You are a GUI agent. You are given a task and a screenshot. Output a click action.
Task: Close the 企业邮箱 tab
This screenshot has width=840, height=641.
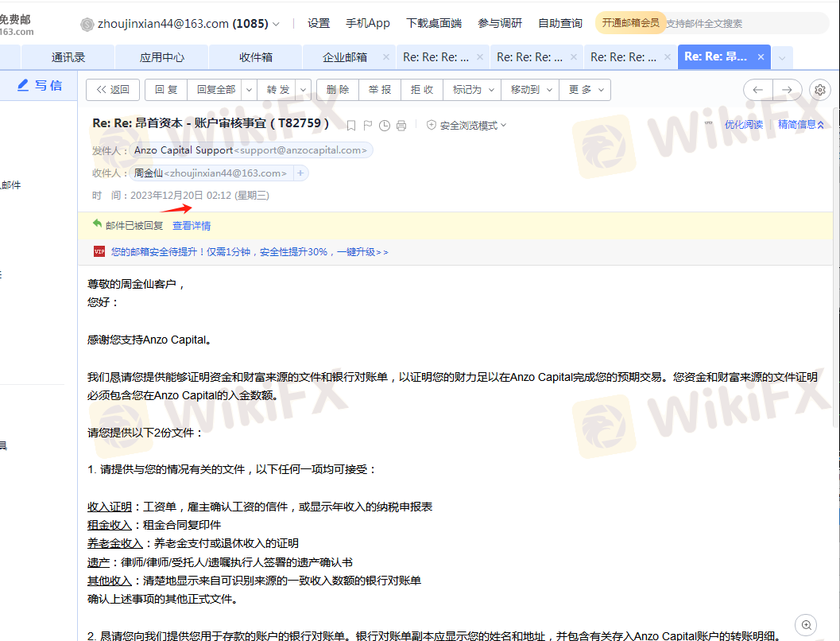coord(385,56)
